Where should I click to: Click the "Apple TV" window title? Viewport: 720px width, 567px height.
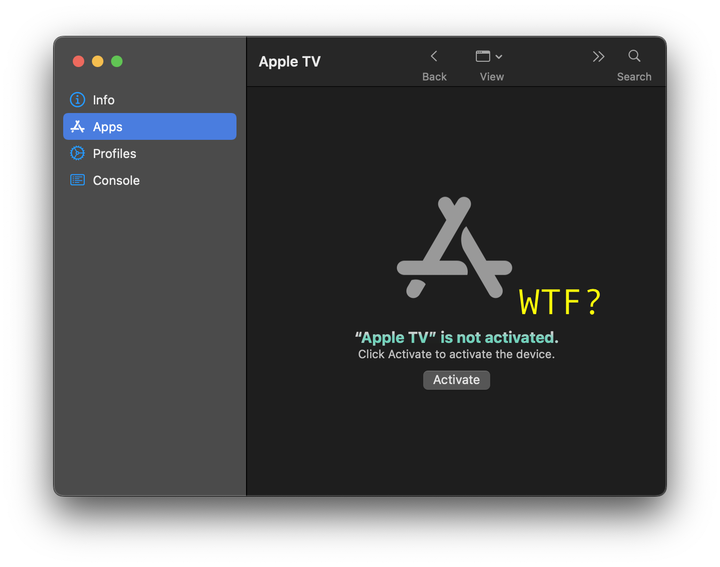click(289, 62)
